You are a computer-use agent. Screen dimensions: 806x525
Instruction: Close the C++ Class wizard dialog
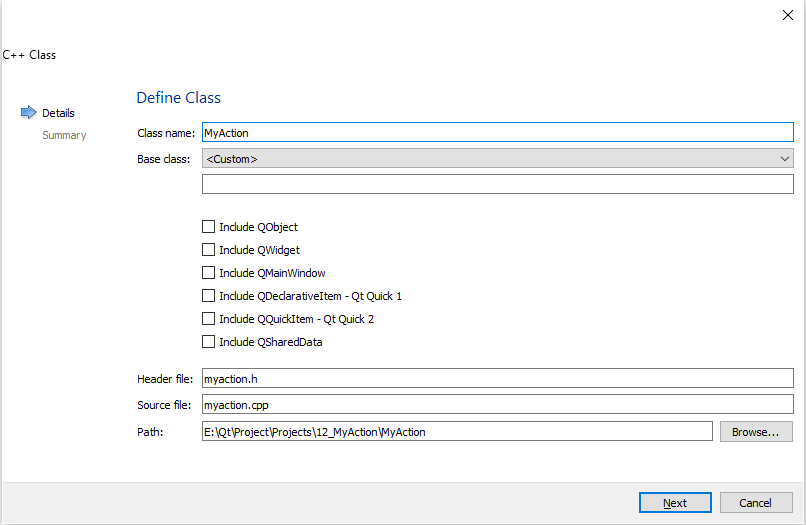coord(787,15)
